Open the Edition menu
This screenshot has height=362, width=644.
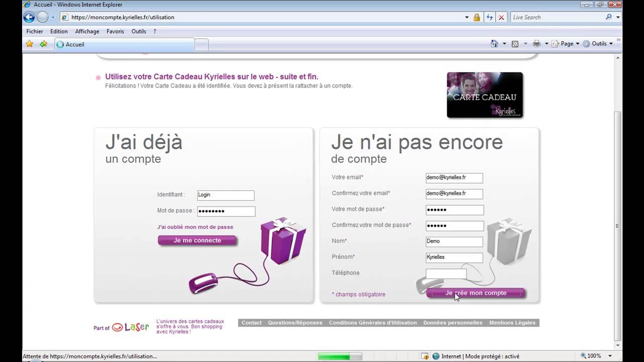59,31
